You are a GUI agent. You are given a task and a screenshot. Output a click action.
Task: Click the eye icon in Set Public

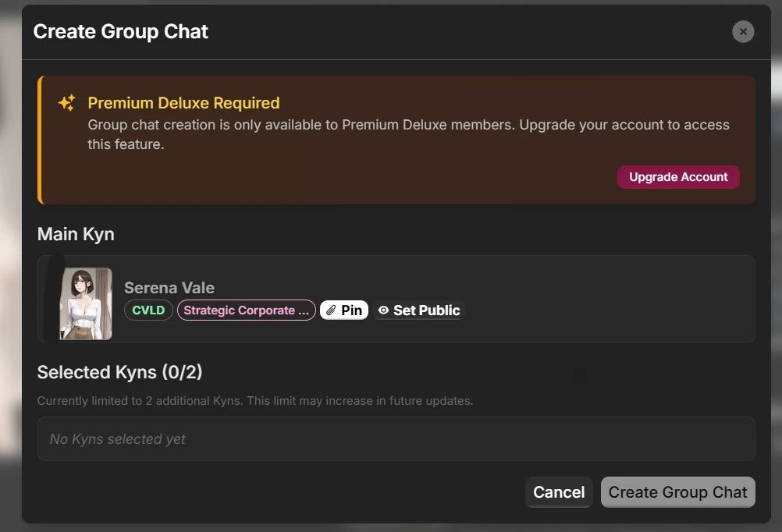point(383,310)
